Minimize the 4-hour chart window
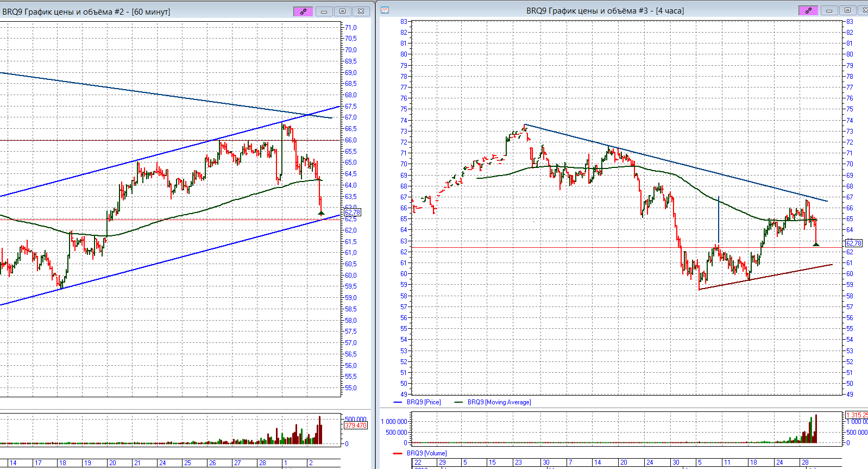Screen dimensions: 868x469 [x=829, y=11]
